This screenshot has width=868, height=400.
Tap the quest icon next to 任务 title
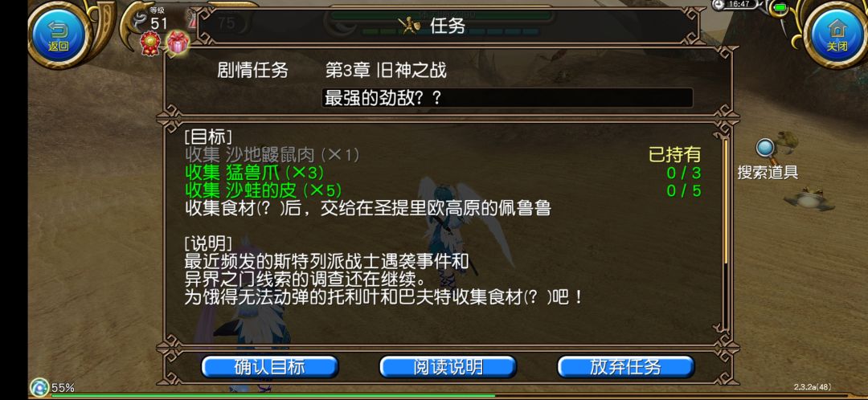pyautogui.click(x=409, y=25)
